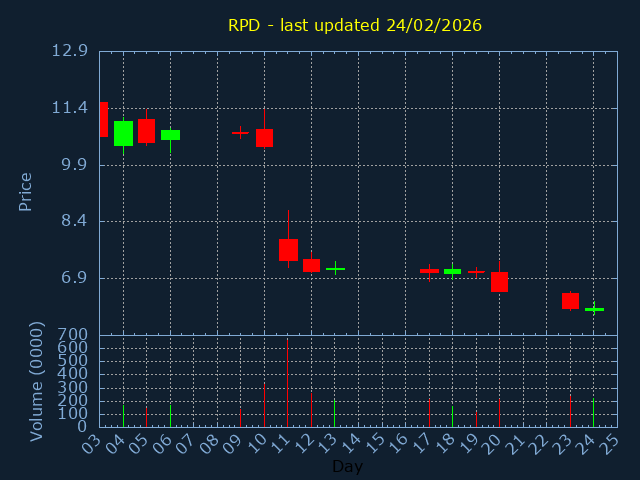This screenshot has height=480, width=640.
Task: Click the red candlestick on day 11
Action: (x=288, y=250)
